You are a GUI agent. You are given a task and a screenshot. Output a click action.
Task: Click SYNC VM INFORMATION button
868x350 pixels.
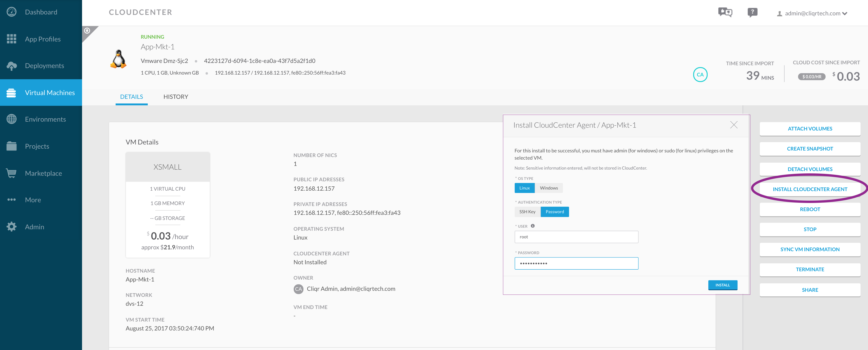(810, 249)
